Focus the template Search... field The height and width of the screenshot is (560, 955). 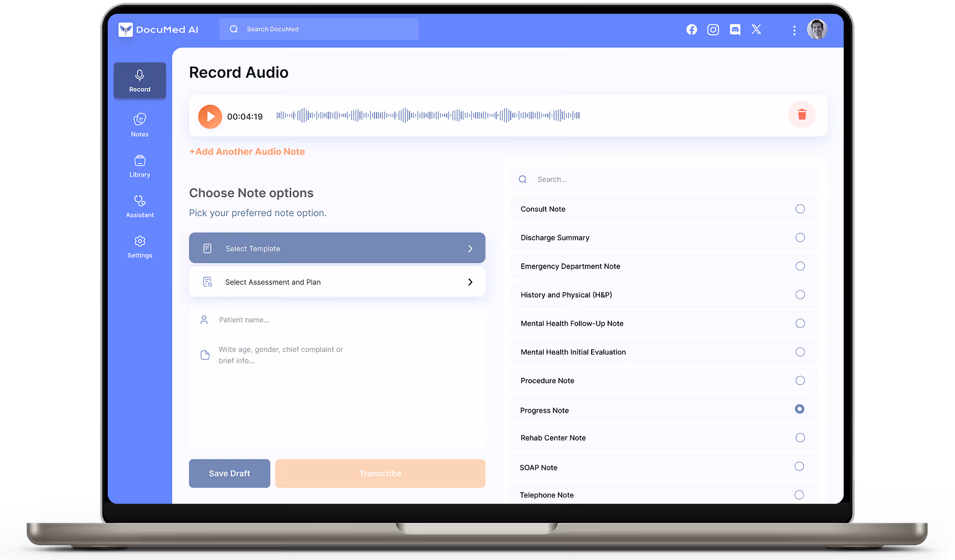[664, 179]
